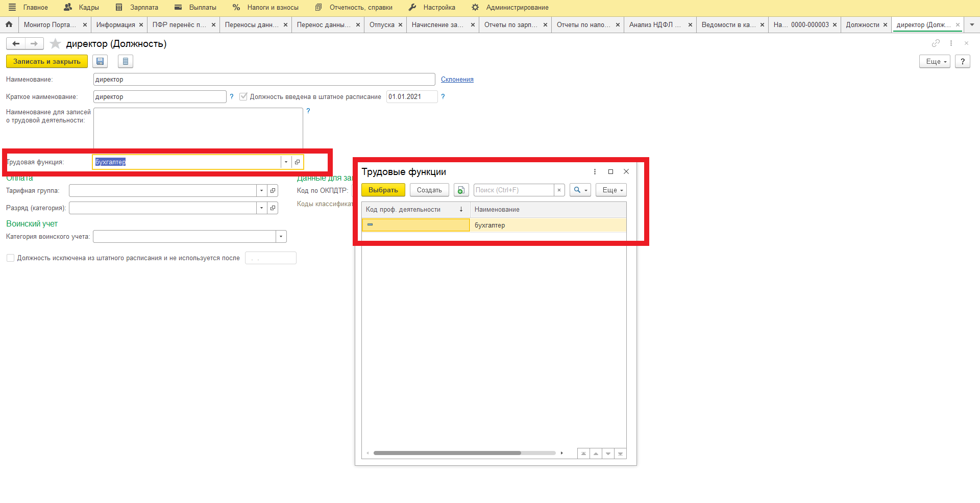
Task: Add this position to favorites star
Action: (55, 44)
